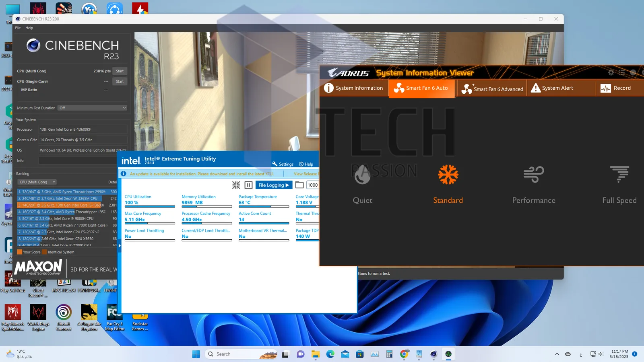The width and height of the screenshot is (644, 362).
Task: Switch to Smart Fan 6 Advanced tab
Action: click(492, 88)
